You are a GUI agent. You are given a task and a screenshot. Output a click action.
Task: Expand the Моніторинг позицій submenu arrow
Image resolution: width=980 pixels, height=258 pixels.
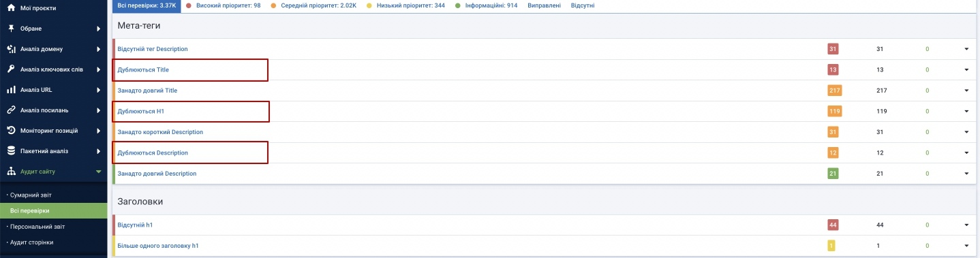tap(99, 131)
